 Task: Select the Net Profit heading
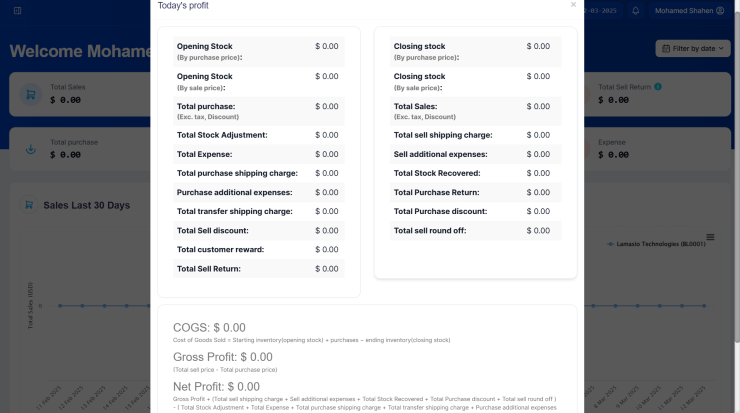click(216, 386)
